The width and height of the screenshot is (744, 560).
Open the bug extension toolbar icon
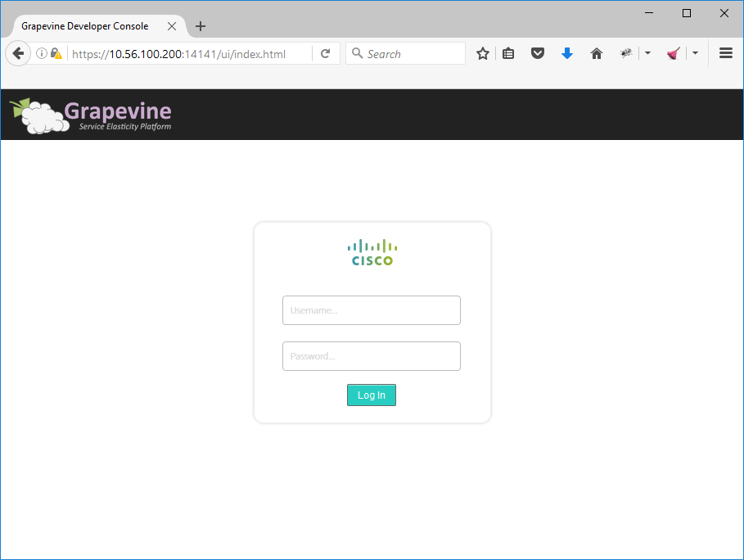[626, 53]
